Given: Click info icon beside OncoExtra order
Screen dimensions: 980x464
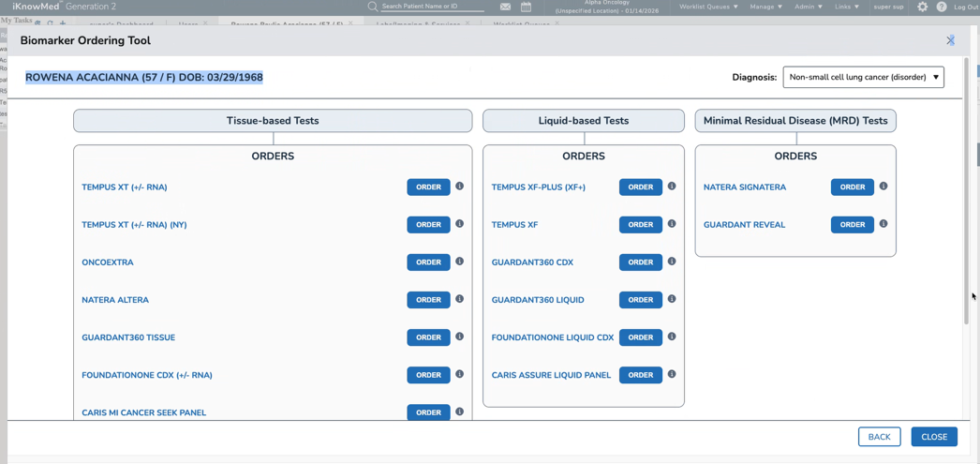Looking at the screenshot, I should (459, 262).
